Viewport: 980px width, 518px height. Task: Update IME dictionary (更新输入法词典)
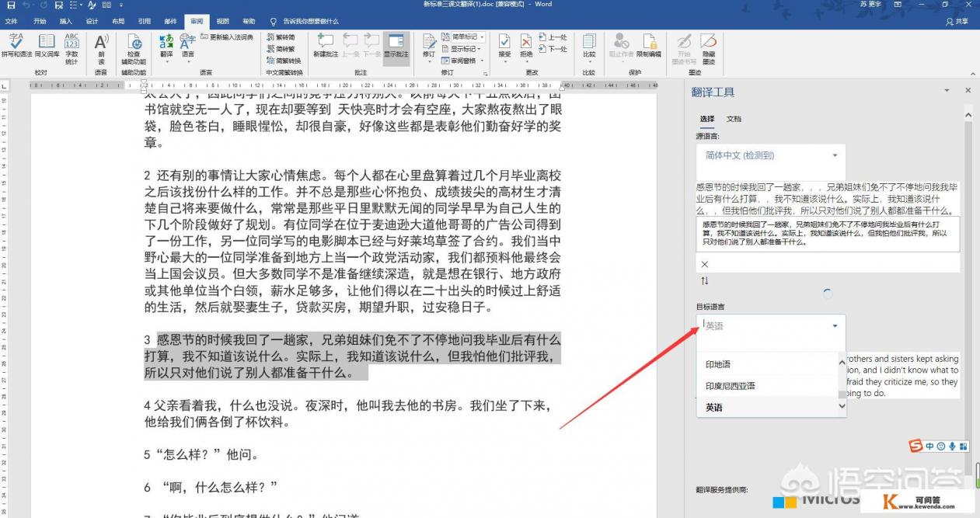227,37
